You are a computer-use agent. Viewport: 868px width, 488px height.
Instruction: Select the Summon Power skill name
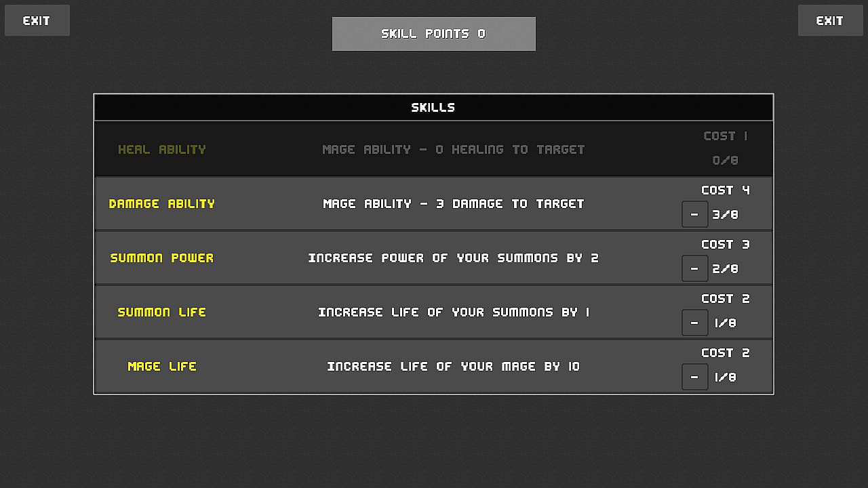click(x=162, y=258)
